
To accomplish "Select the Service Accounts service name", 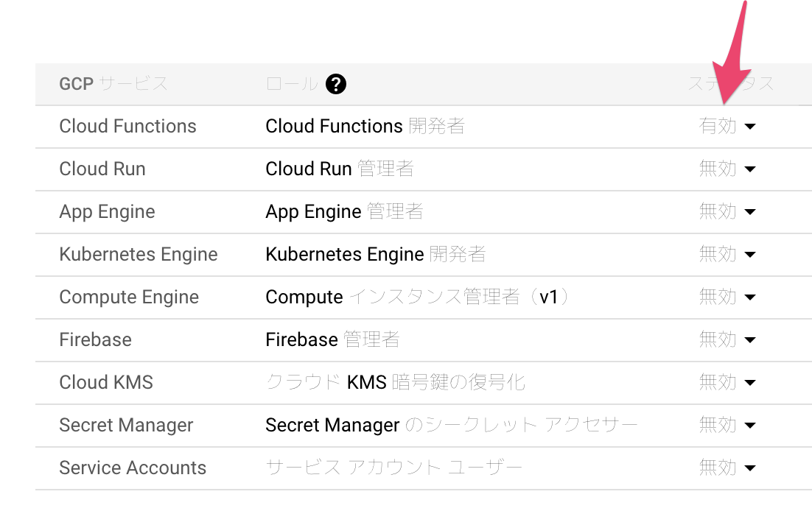I will coord(133,468).
